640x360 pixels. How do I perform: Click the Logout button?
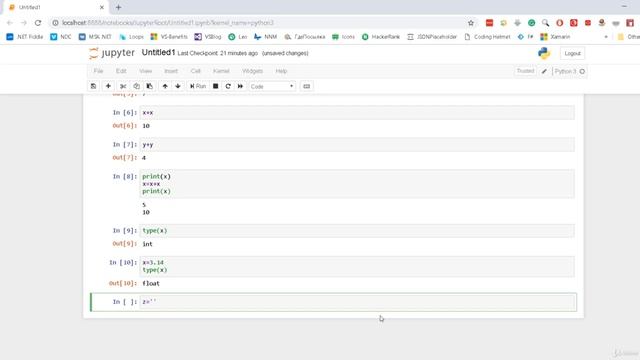pos(572,53)
